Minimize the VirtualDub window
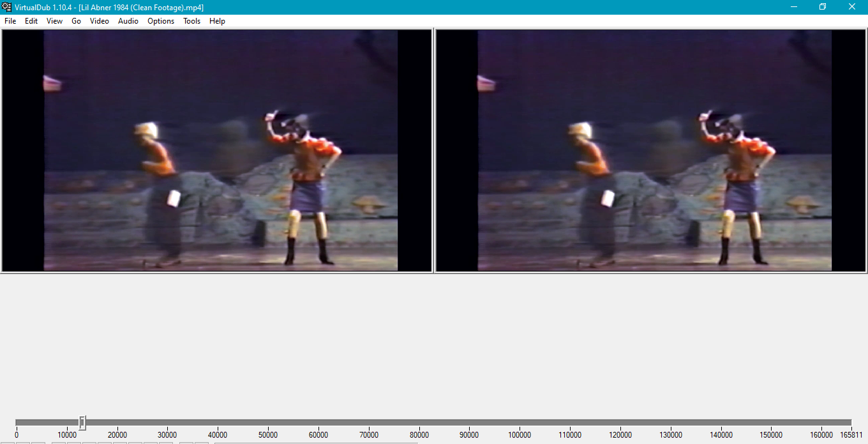The height and width of the screenshot is (444, 868). coord(794,7)
